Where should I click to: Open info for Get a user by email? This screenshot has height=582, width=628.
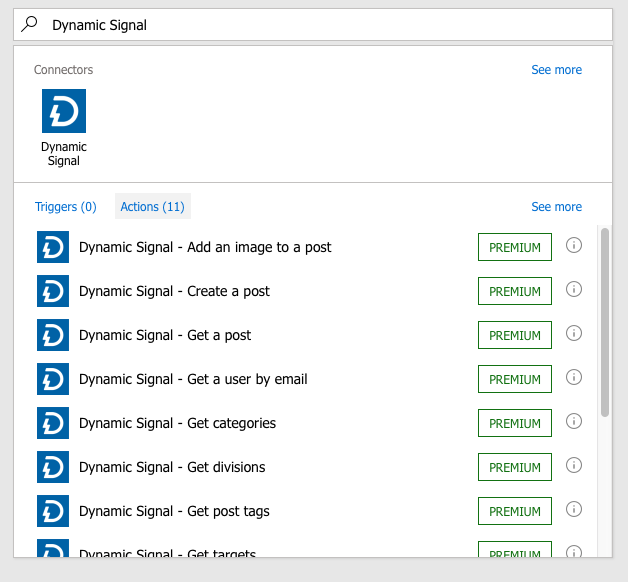574,377
